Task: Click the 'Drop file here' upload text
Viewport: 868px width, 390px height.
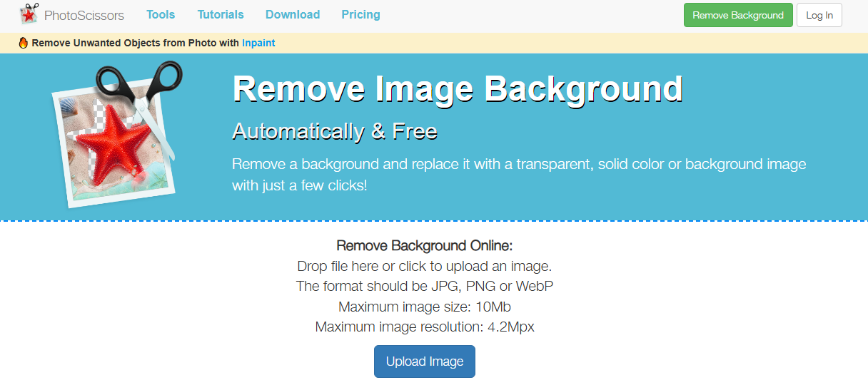Action: 425,266
